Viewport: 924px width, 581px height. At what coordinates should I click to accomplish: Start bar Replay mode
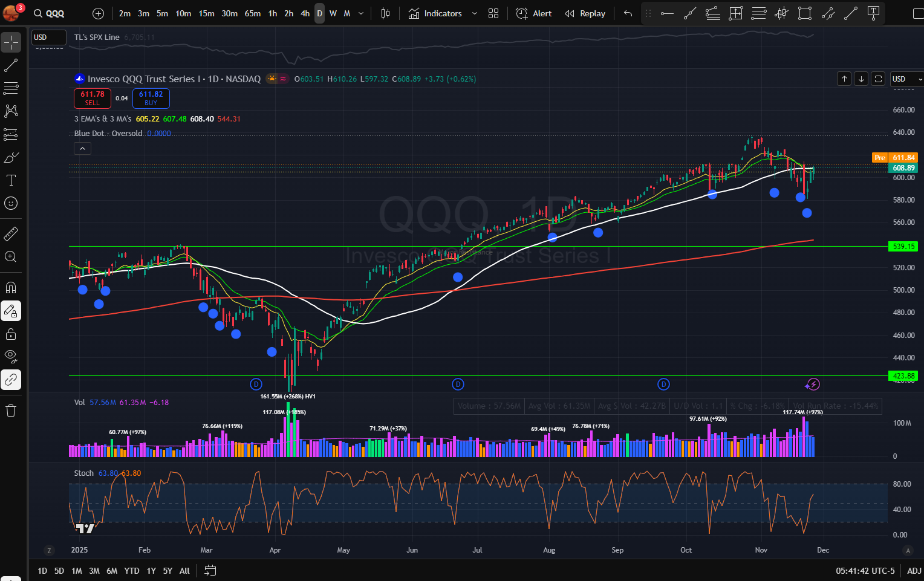click(x=585, y=13)
